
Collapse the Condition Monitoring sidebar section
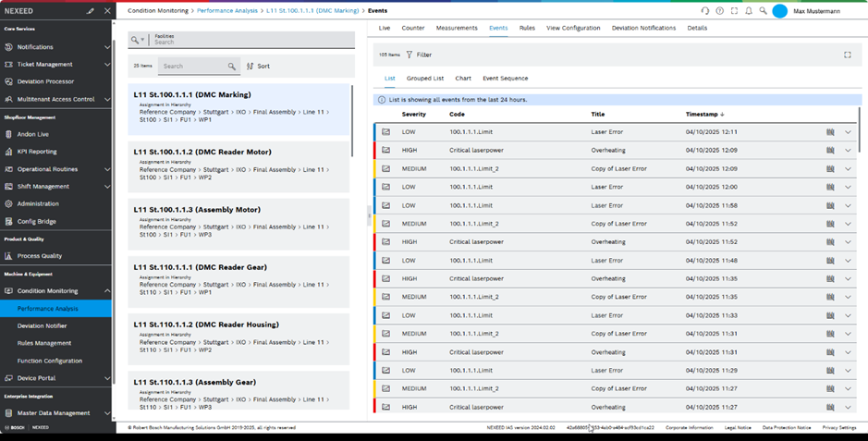pos(107,291)
